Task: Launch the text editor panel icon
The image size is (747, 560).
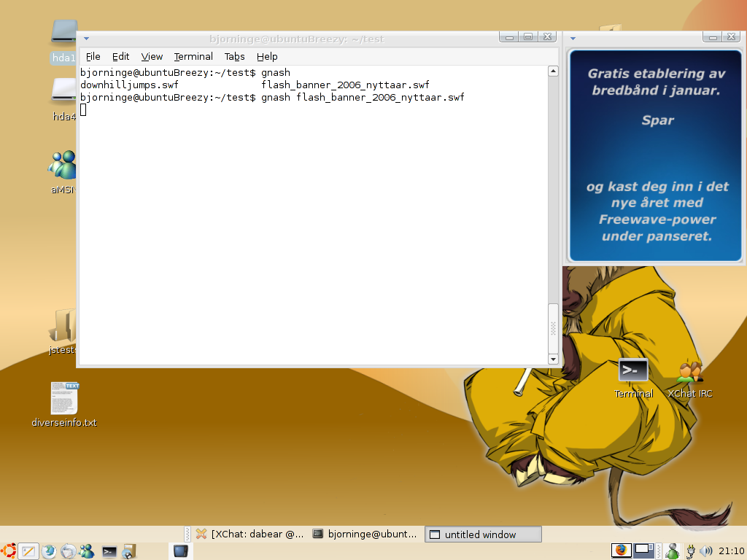Action: 28,551
